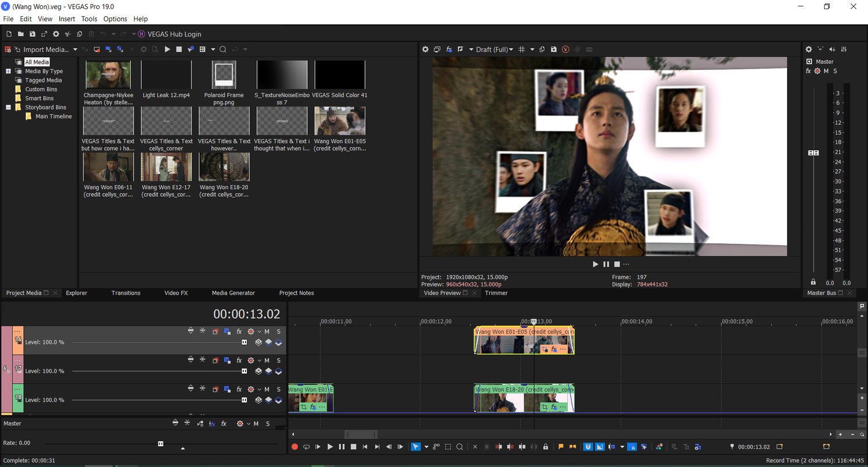Mute video track 16
Viewport: 868px width, 467px height.
(x=267, y=332)
